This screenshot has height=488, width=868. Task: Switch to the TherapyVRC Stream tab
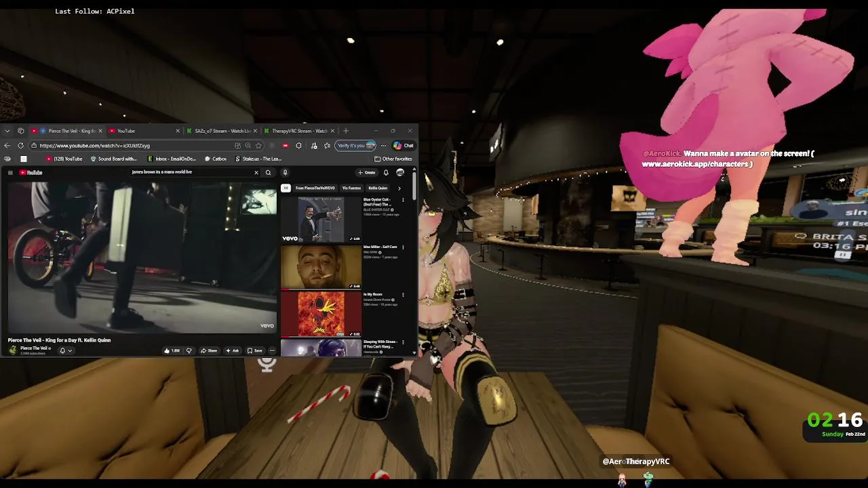click(x=300, y=131)
